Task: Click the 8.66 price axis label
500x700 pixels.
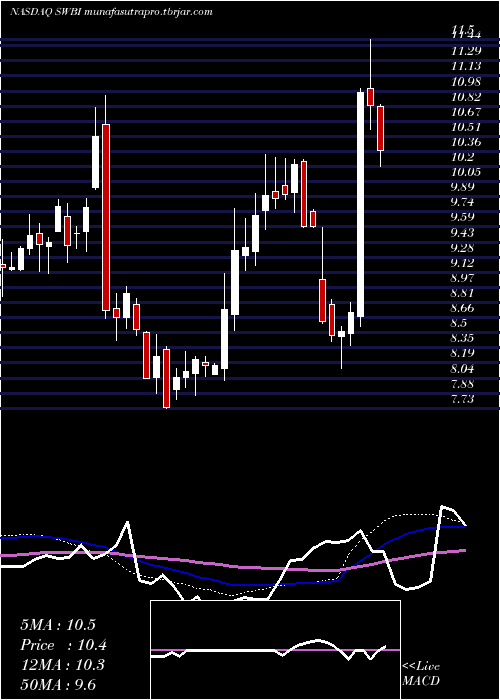Action: 462,309
